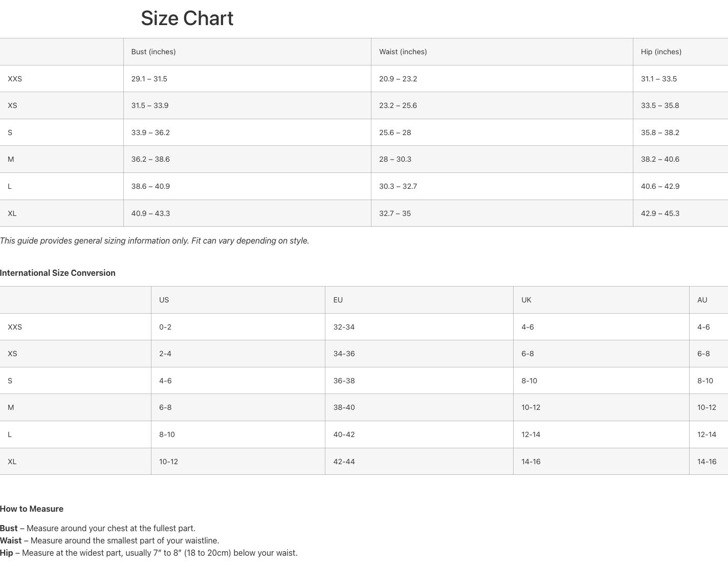The width and height of the screenshot is (728, 567).
Task: Click the M US size 6-8
Action: tap(165, 407)
